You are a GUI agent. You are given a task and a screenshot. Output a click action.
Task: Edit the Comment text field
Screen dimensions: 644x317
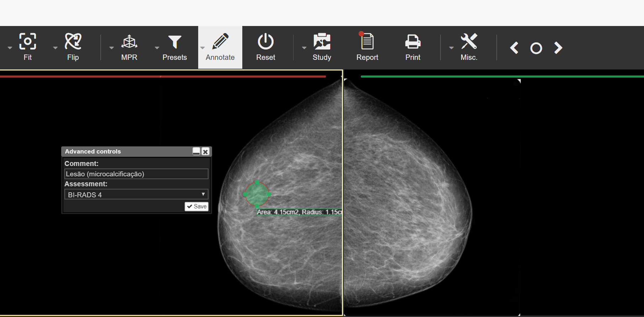(x=136, y=174)
